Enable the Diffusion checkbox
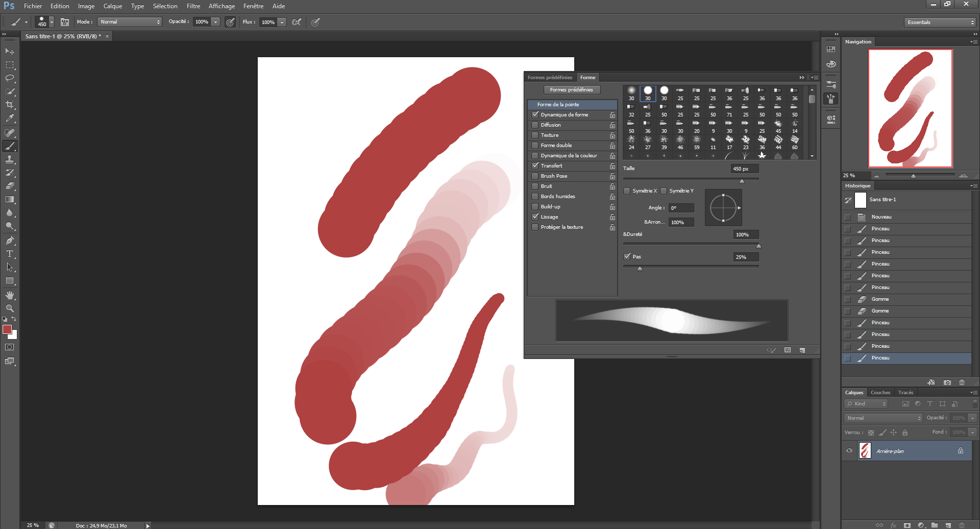The width and height of the screenshot is (980, 529). tap(535, 125)
